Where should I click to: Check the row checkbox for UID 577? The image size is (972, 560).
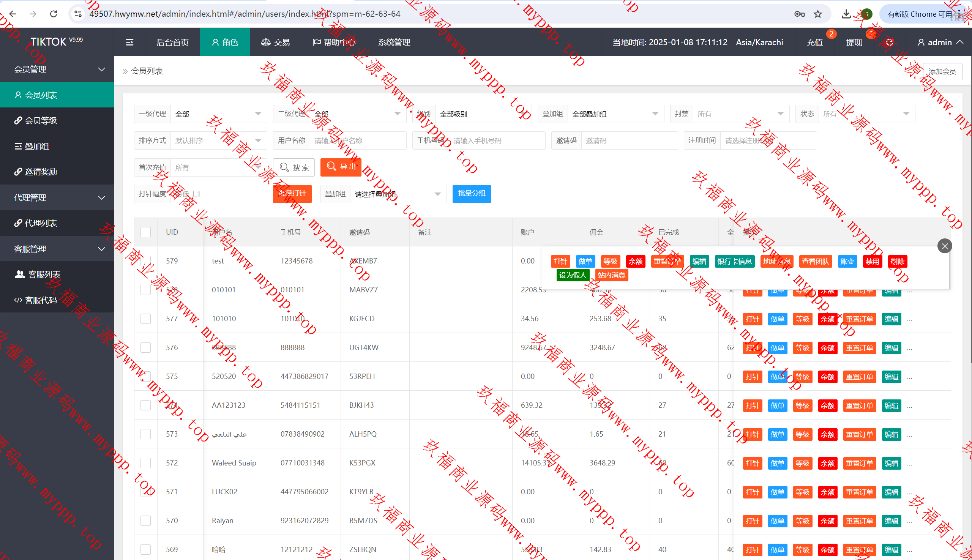pos(145,319)
